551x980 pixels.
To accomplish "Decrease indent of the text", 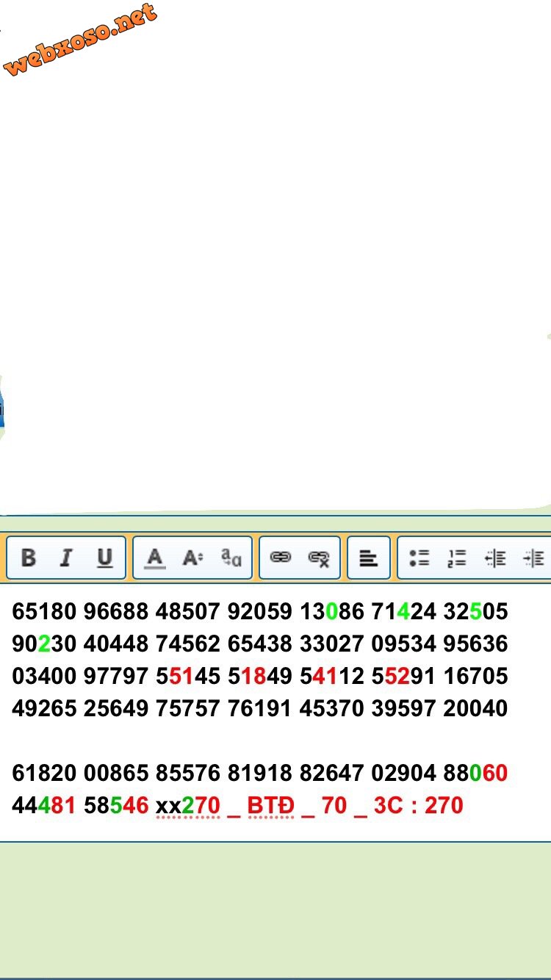I will (495, 558).
